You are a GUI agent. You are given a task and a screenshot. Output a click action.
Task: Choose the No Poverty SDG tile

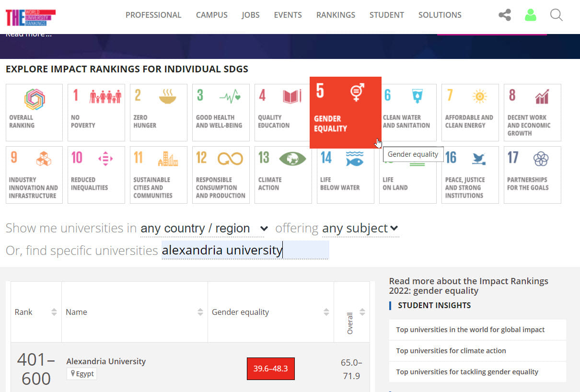coord(96,113)
